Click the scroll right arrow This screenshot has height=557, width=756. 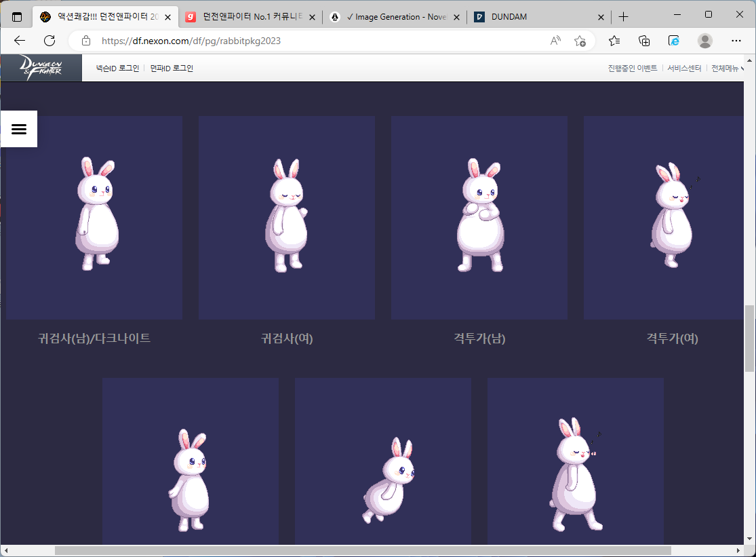tap(738, 550)
